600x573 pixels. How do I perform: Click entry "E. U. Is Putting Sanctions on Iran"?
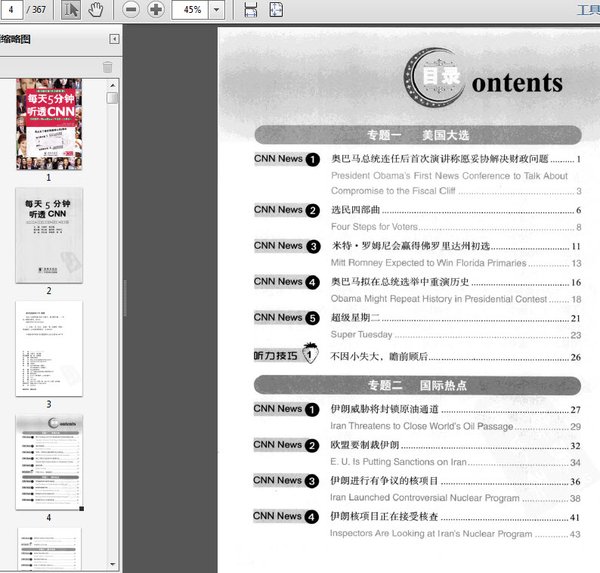click(x=398, y=462)
